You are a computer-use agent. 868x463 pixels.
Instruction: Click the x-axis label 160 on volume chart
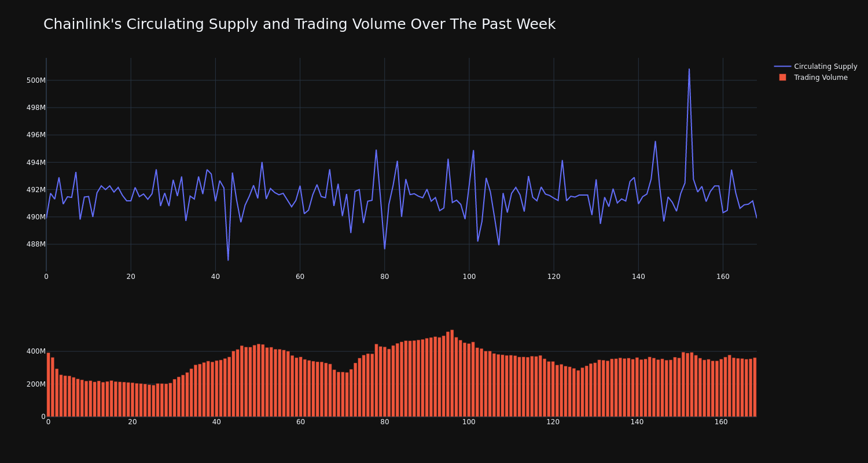[x=721, y=422]
